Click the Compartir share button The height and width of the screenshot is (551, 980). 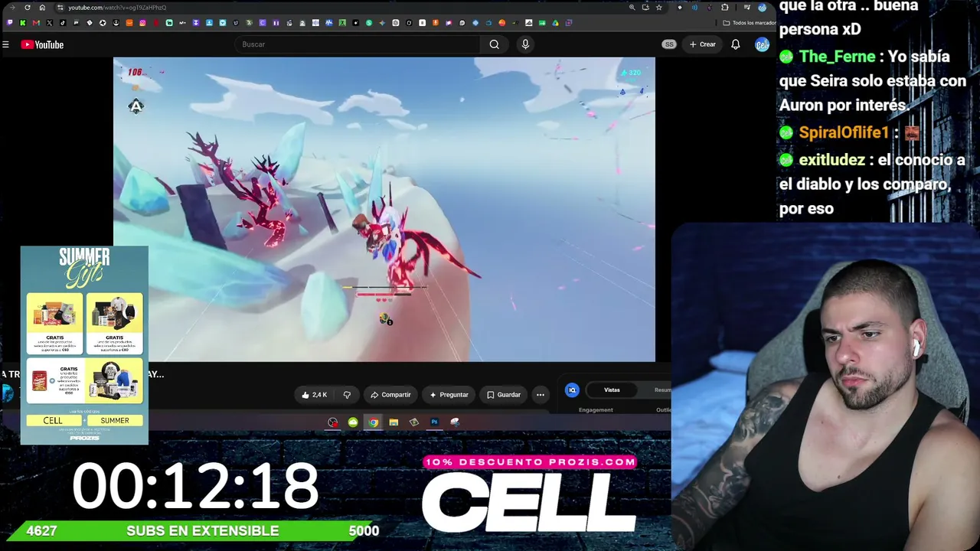coord(390,395)
